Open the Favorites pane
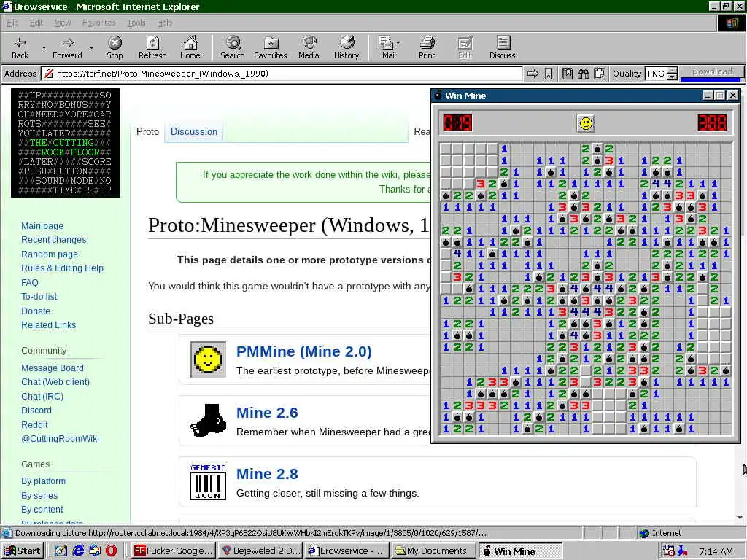Screen dimensions: 747x560 [271, 47]
